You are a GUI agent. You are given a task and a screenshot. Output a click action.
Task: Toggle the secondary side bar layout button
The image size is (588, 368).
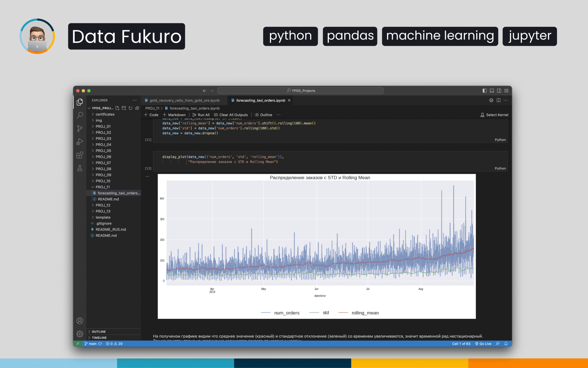pos(499,90)
